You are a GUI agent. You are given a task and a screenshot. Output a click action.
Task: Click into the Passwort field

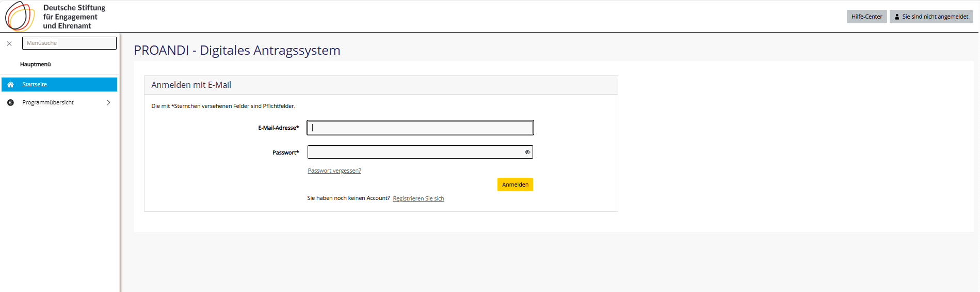click(x=415, y=152)
